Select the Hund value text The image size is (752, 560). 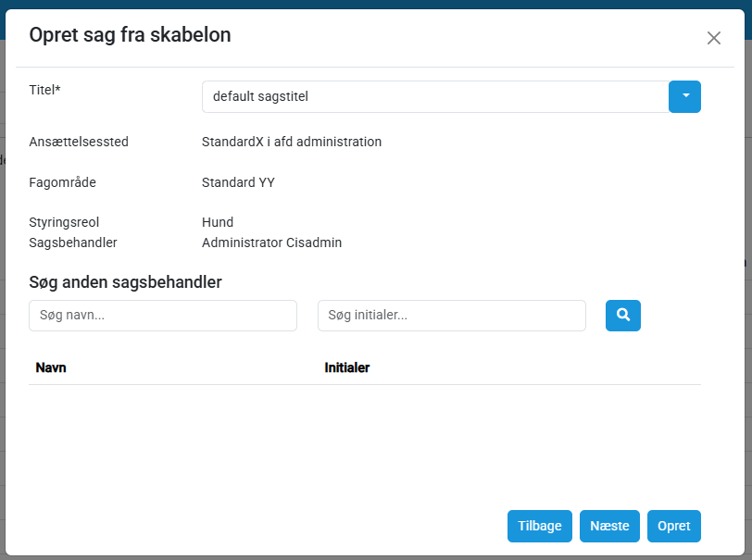218,222
